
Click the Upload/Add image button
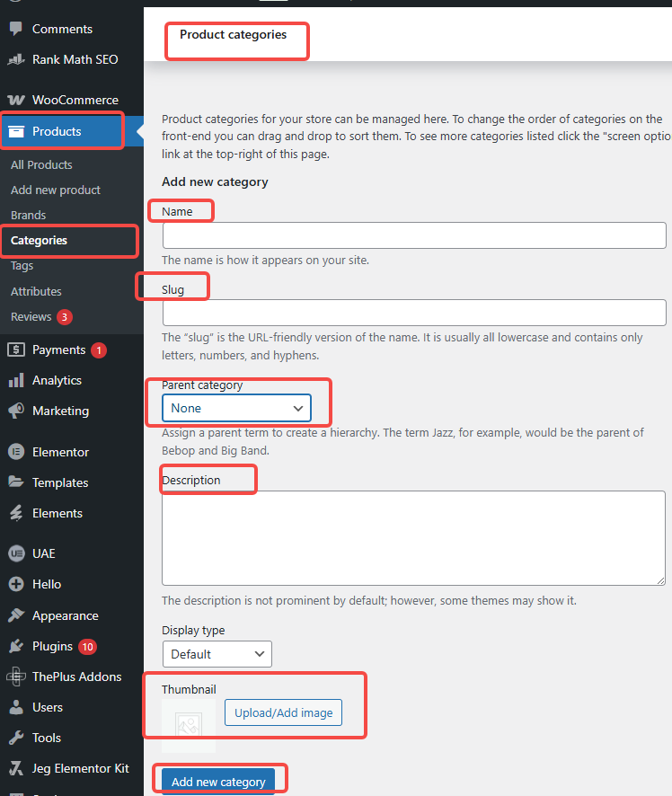(x=283, y=712)
